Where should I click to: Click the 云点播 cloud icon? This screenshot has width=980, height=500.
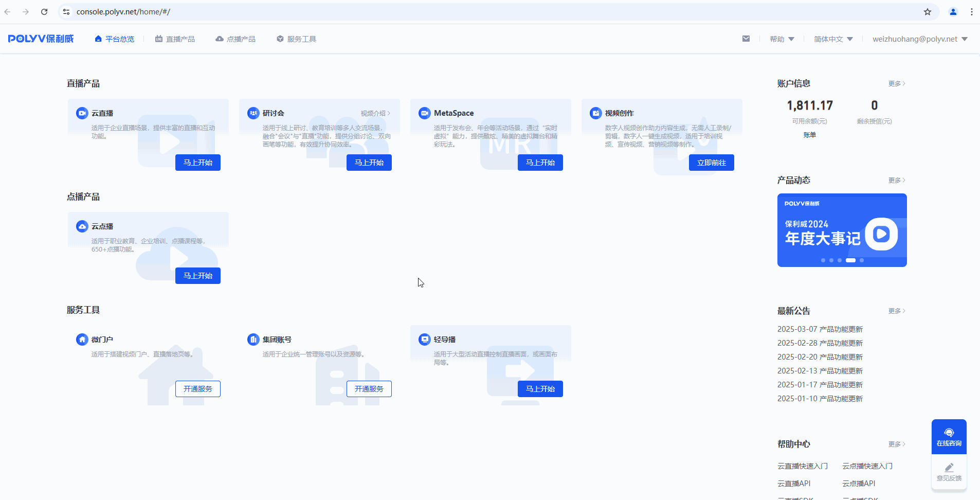click(82, 226)
